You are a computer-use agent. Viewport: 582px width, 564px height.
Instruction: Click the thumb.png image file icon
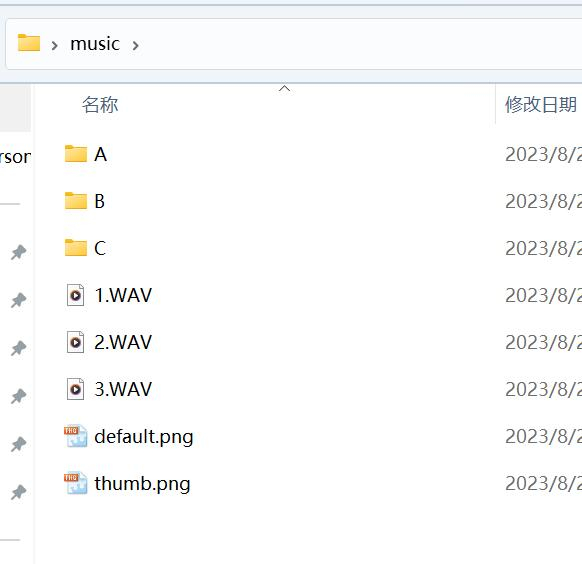(76, 483)
